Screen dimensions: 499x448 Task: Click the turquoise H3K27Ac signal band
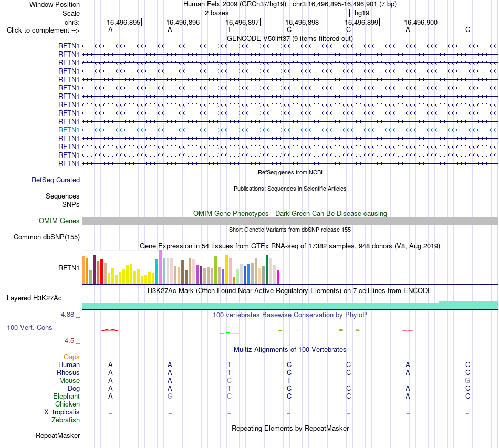pyautogui.click(x=290, y=306)
